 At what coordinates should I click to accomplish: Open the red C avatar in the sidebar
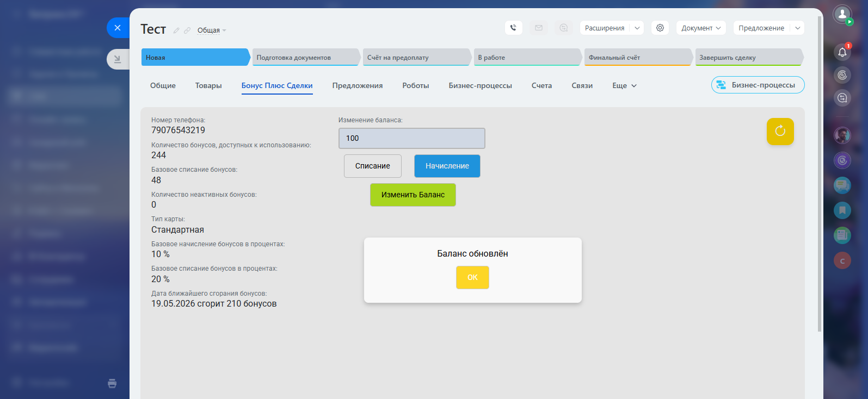coord(842,260)
